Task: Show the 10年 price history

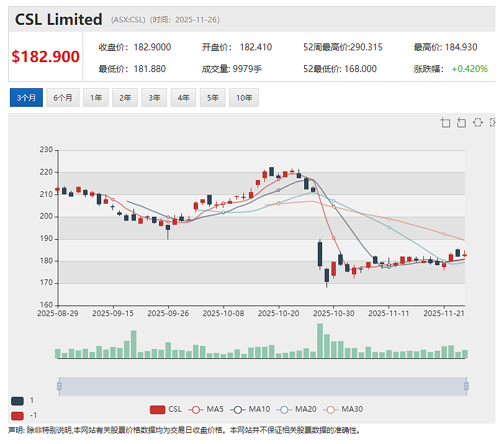Action: [x=244, y=97]
